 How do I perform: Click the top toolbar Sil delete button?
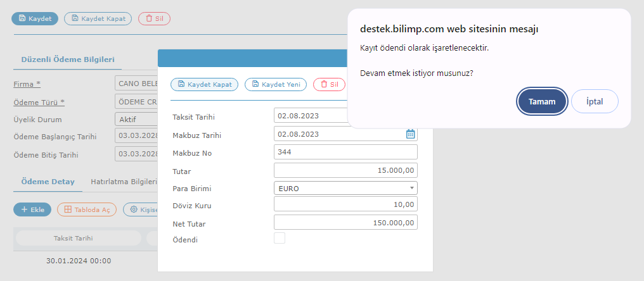pos(154,18)
